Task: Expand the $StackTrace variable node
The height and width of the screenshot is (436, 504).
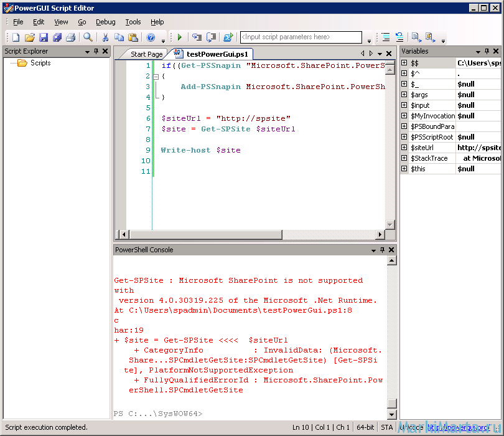Action: (x=404, y=158)
